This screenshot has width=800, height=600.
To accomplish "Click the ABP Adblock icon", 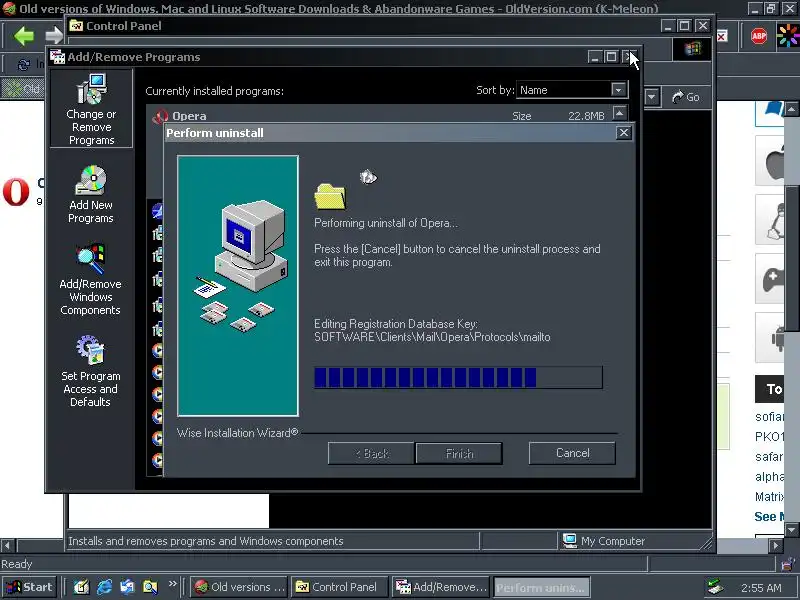I will tap(759, 36).
